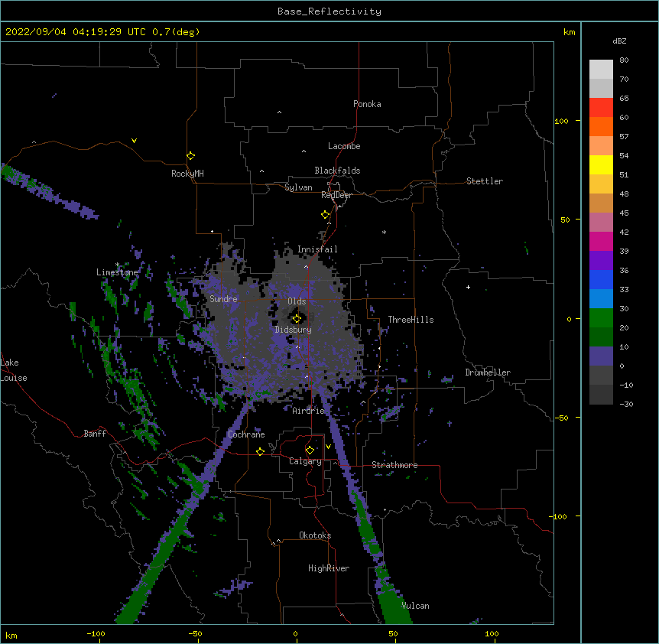659x644 pixels.
Task: Click the horizontal axis 50 km tick label
Action: click(x=393, y=633)
